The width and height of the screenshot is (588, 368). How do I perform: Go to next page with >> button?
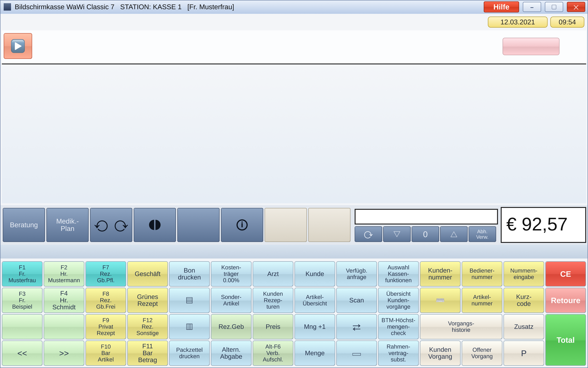(x=64, y=353)
